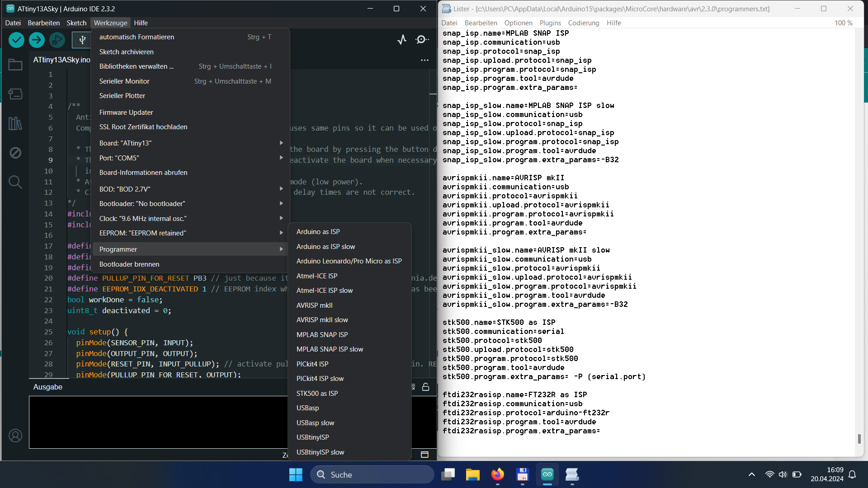
Task: Open the Serial Plotter waveform icon
Action: (402, 40)
